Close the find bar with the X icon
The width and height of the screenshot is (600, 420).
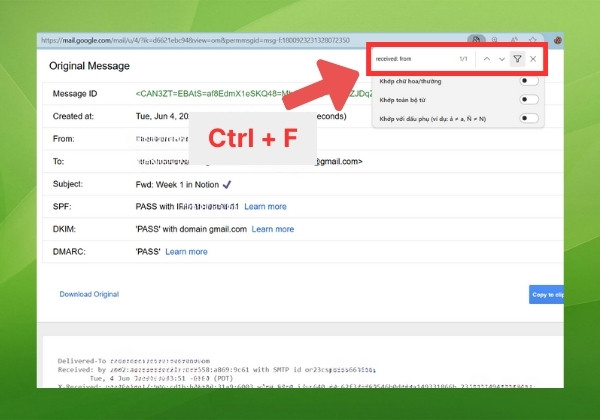(533, 59)
